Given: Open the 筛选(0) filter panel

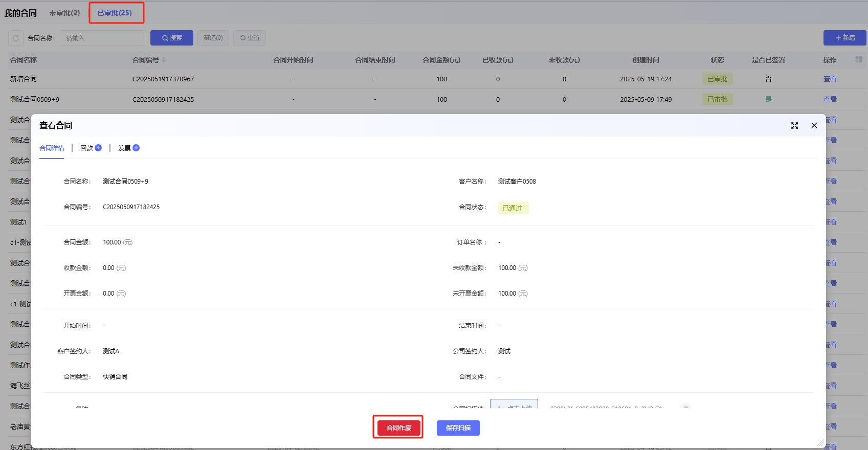Looking at the screenshot, I should (213, 38).
